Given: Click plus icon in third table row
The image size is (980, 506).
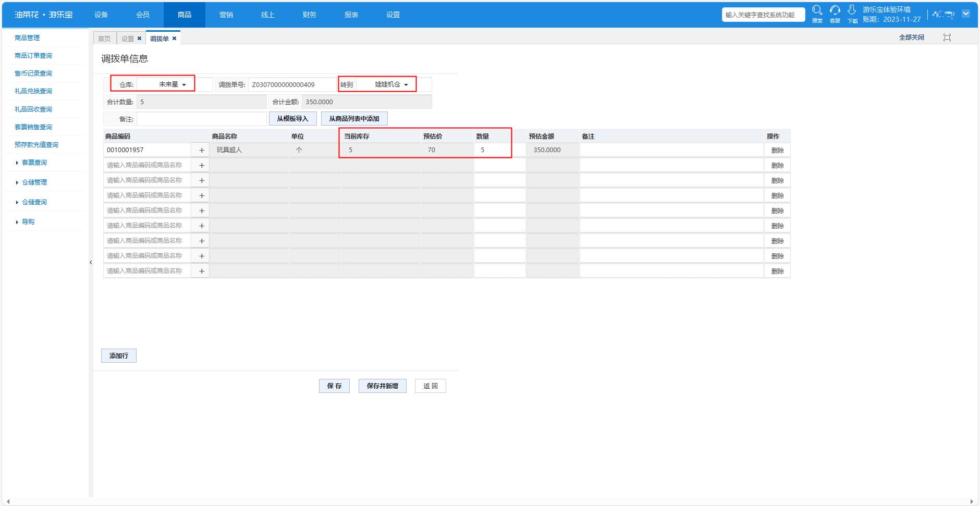Looking at the screenshot, I should (202, 180).
